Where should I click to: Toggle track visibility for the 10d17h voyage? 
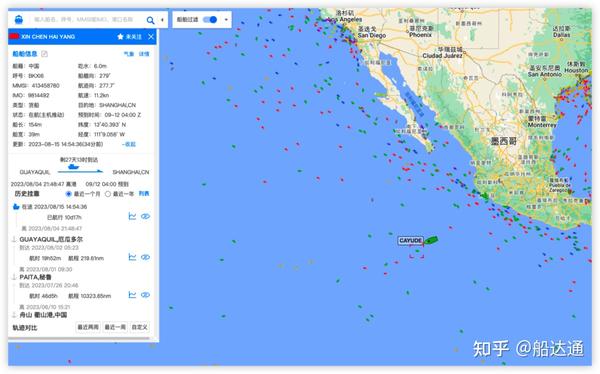pos(145,216)
